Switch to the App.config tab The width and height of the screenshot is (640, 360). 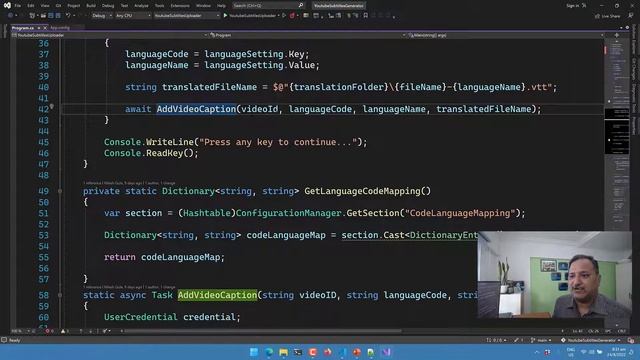(60, 28)
